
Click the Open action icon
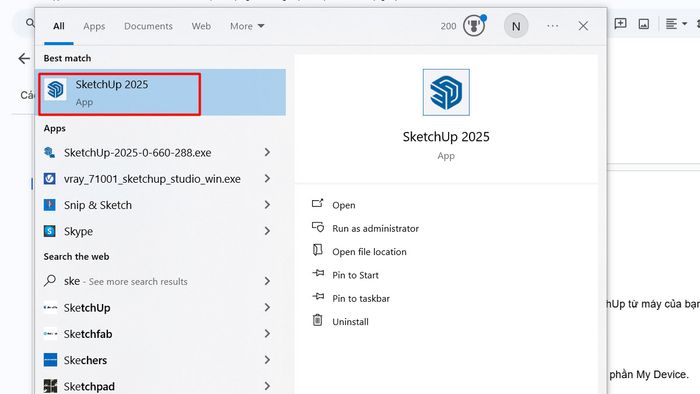[x=317, y=203]
